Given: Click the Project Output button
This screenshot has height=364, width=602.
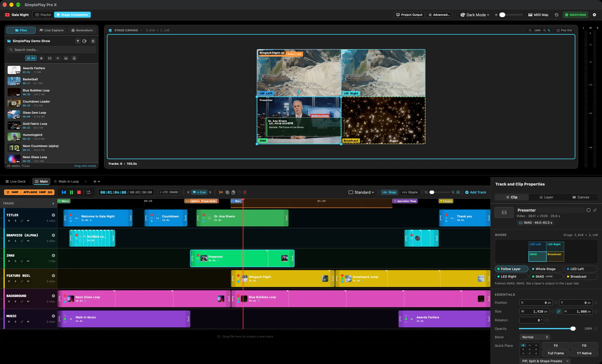Looking at the screenshot, I should pos(409,15).
